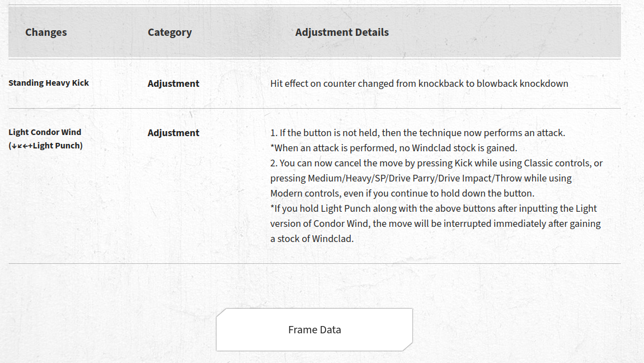
Task: Click the Adjustment Details column header
Action: pyautogui.click(x=342, y=32)
